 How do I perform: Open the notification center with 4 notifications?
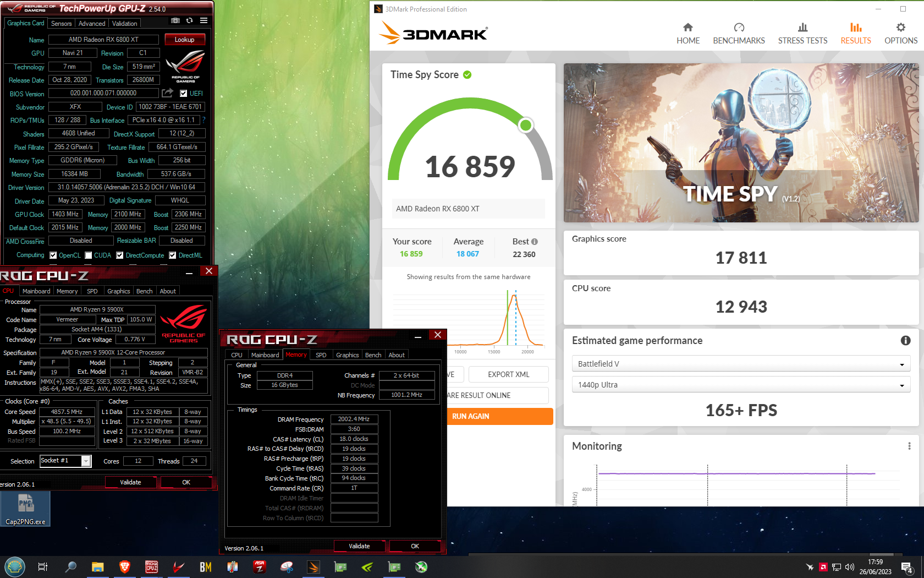pyautogui.click(x=908, y=568)
